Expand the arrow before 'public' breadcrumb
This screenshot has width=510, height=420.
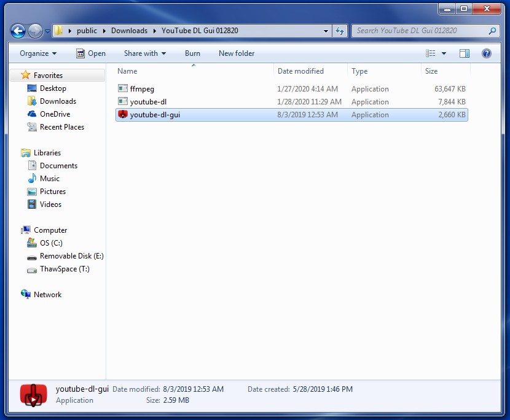(x=69, y=31)
